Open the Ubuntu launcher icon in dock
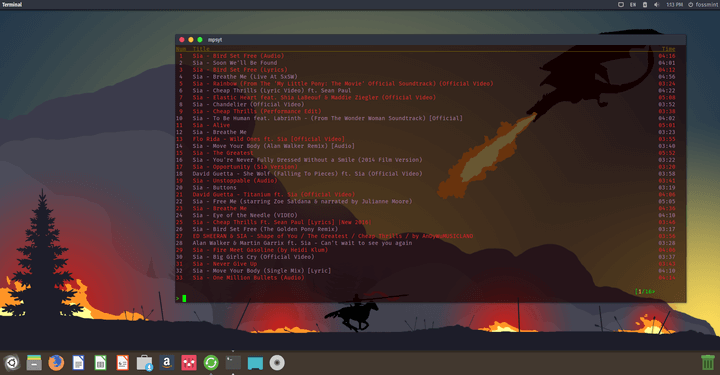This screenshot has height=375, width=720. click(x=12, y=363)
